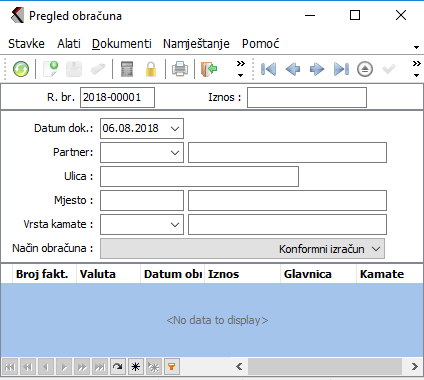The width and height of the screenshot is (424, 380).
Task: Click the grid horizontal scrollbar right arrow
Action: (x=414, y=367)
